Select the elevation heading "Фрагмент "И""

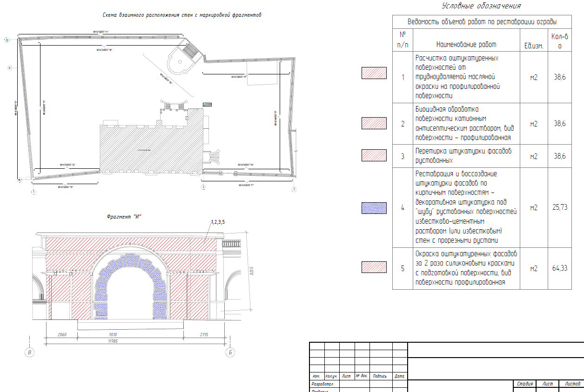124,216
